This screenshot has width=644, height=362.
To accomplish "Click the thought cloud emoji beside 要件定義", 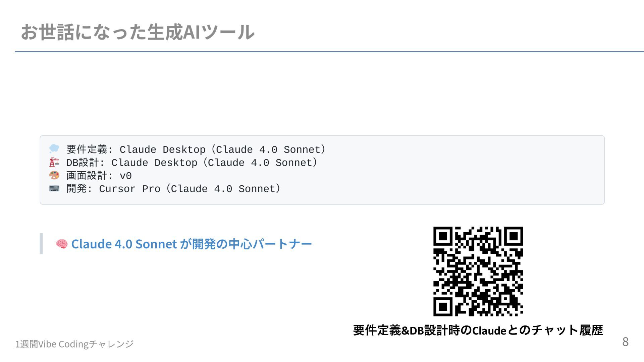I will (x=54, y=149).
